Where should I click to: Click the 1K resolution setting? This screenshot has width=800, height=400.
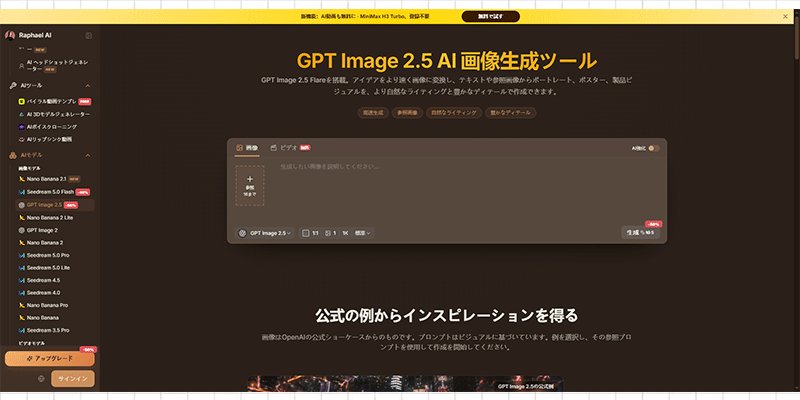[345, 233]
